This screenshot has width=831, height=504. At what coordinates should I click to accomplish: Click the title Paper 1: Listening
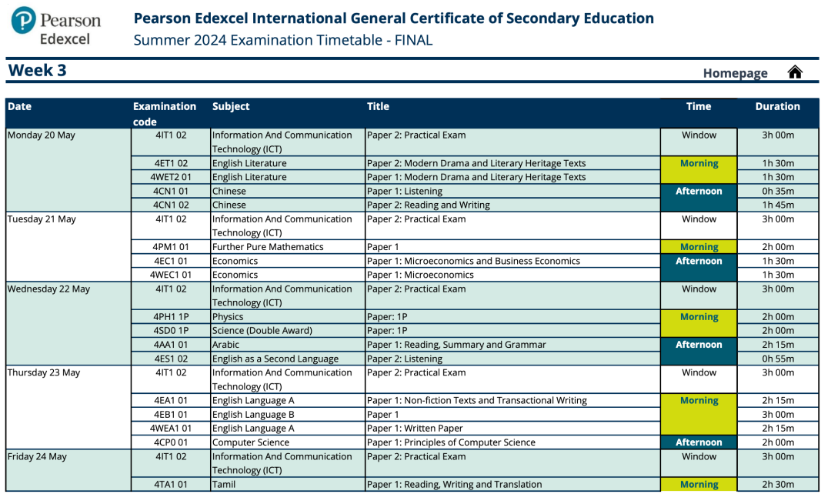pos(405,191)
